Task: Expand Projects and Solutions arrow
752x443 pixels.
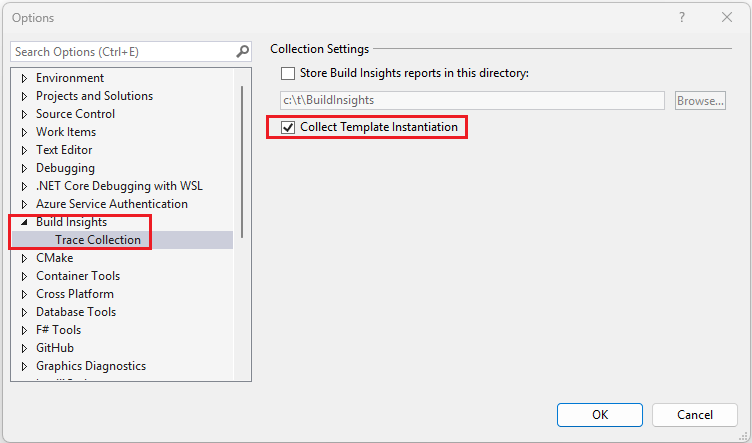Action: point(24,96)
